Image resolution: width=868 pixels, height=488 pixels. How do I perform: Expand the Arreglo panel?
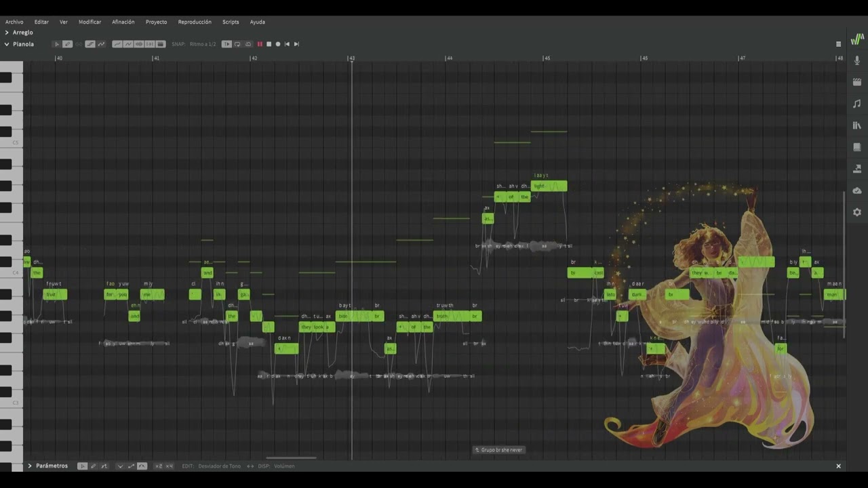point(7,33)
